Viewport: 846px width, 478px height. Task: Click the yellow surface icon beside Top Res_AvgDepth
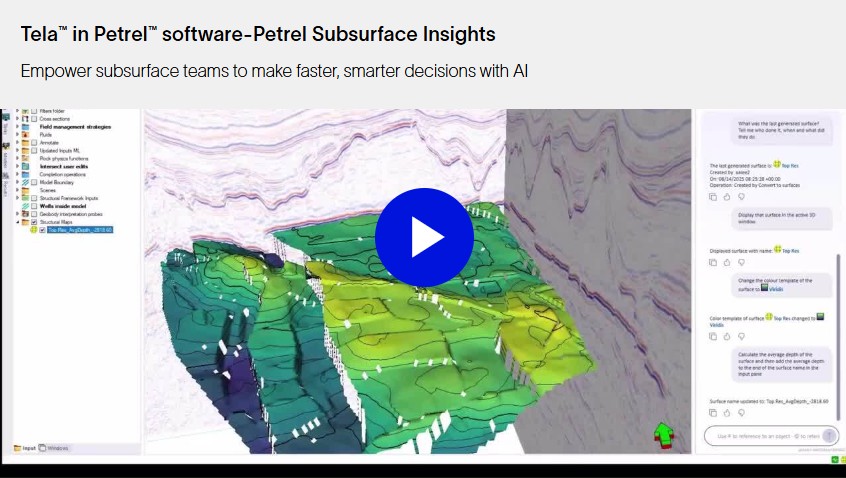33,230
